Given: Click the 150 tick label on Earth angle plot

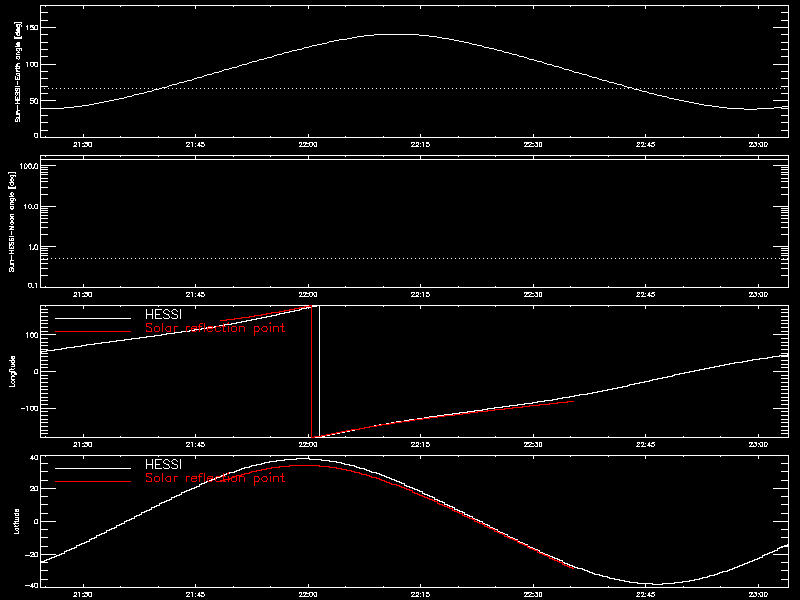Looking at the screenshot, I should click(32, 28).
